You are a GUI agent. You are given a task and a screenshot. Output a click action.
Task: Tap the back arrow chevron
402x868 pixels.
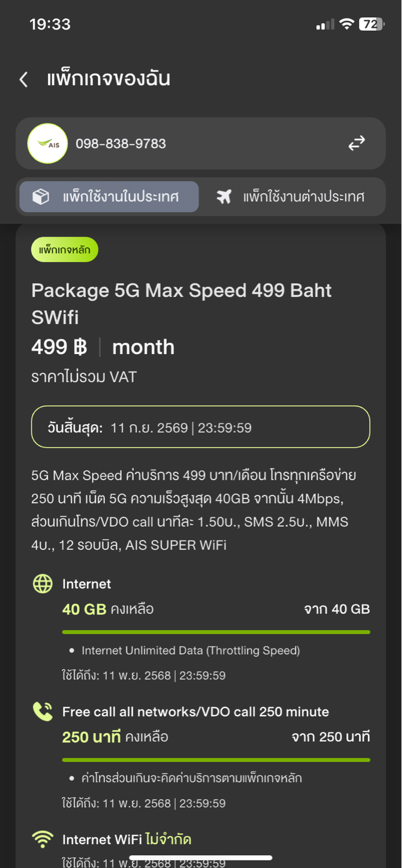tap(24, 79)
